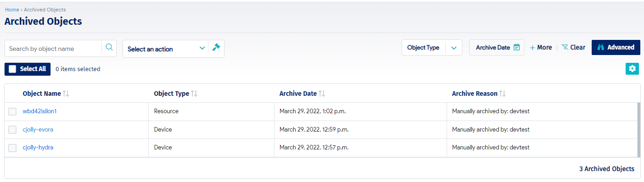This screenshot has height=182, width=644.
Task: Tick the checkbox for wbd42isilon1
Action: [12, 111]
